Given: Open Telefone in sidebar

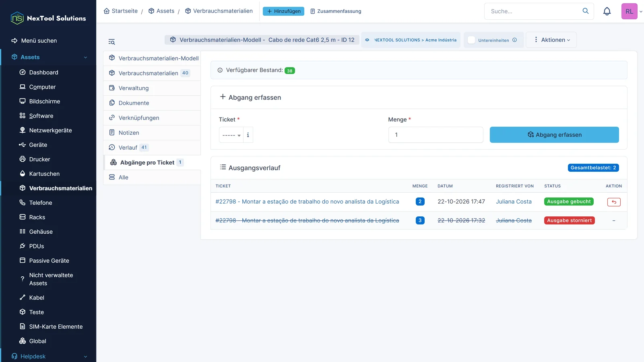Looking at the screenshot, I should pyautogui.click(x=41, y=203).
